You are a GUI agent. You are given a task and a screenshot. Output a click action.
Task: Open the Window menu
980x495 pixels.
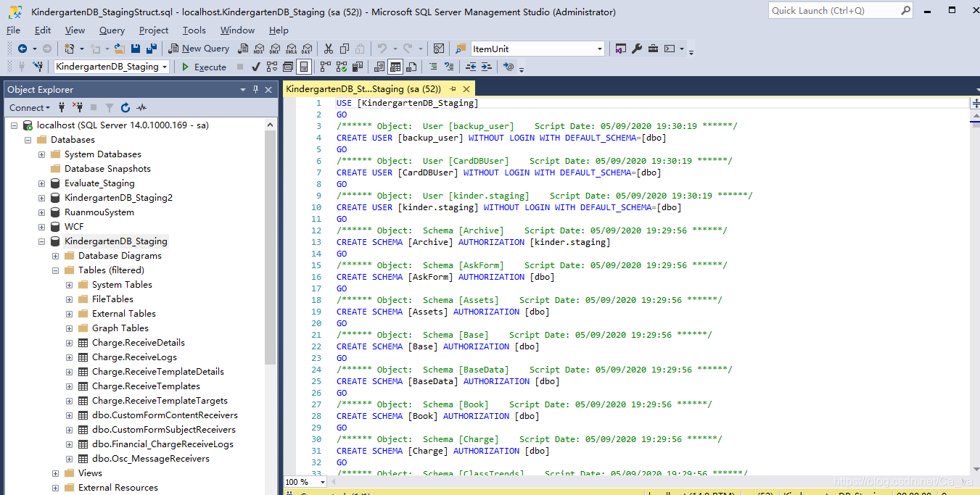(x=237, y=30)
